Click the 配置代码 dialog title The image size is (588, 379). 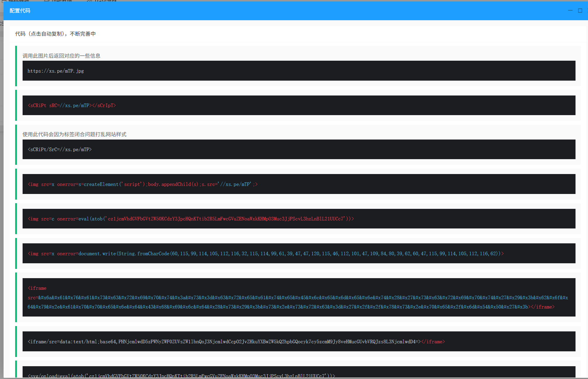[x=20, y=11]
